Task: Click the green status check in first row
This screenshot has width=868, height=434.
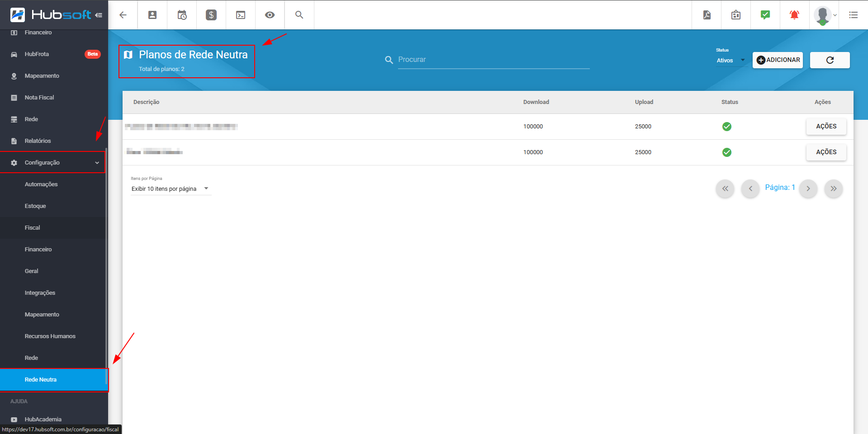Action: [727, 127]
